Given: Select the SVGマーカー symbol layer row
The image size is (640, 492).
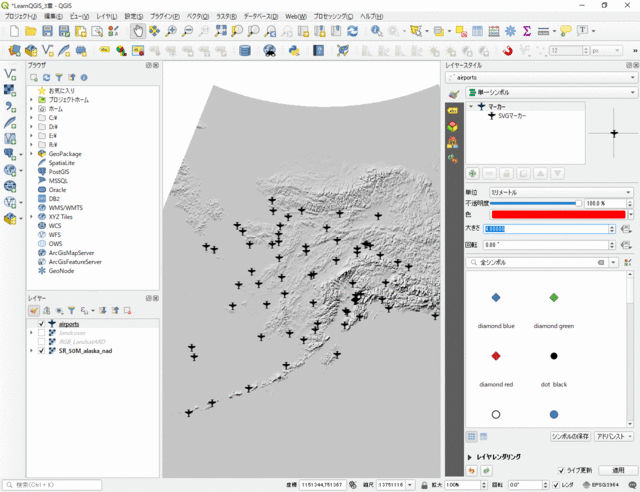Looking at the screenshot, I should tap(512, 116).
